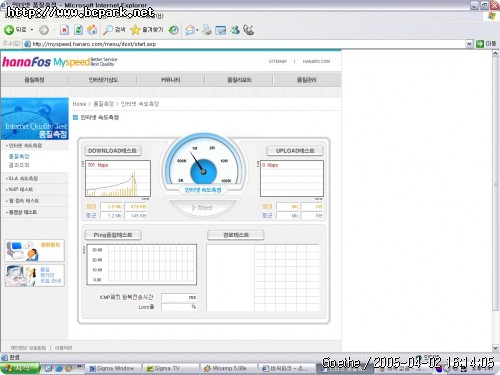Click the Windows Start button
The width and height of the screenshot is (500, 375).
click(20, 368)
